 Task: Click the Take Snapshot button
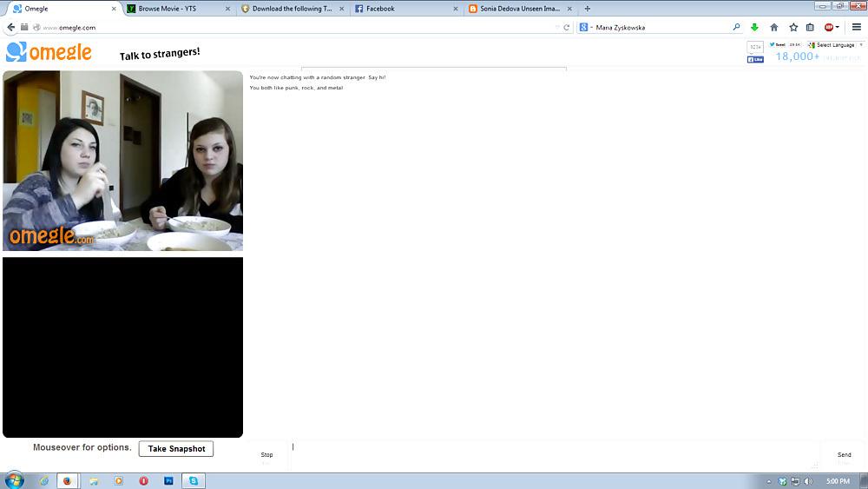click(x=176, y=449)
